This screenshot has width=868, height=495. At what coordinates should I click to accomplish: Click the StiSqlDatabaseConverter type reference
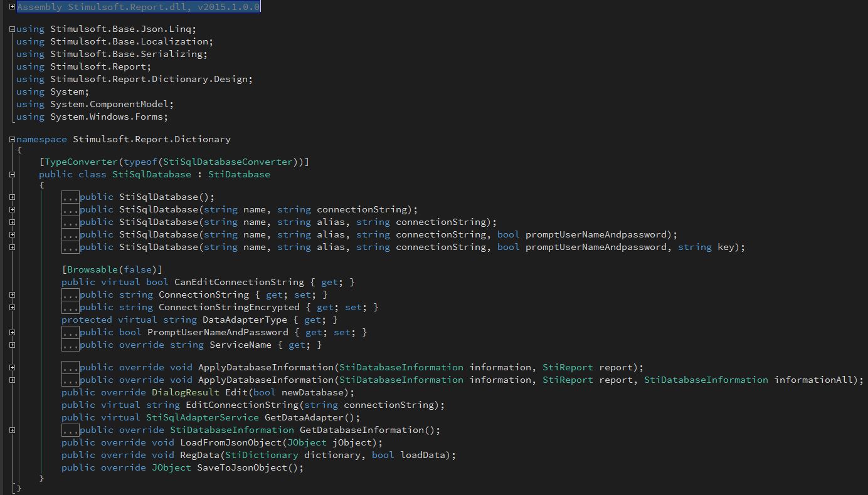(x=228, y=162)
